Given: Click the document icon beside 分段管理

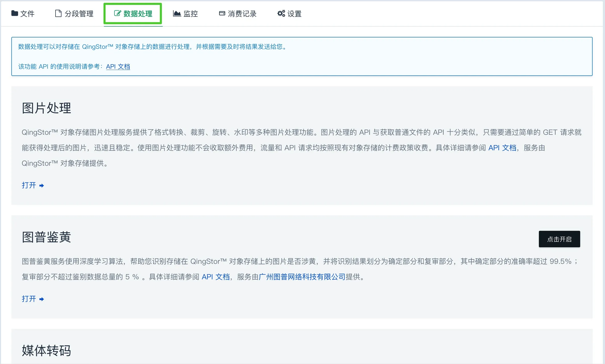Looking at the screenshot, I should point(58,13).
